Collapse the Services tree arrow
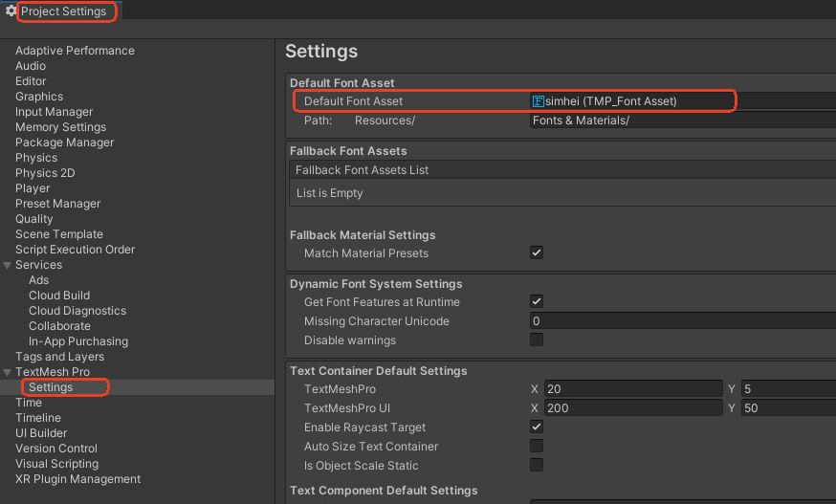 point(8,265)
